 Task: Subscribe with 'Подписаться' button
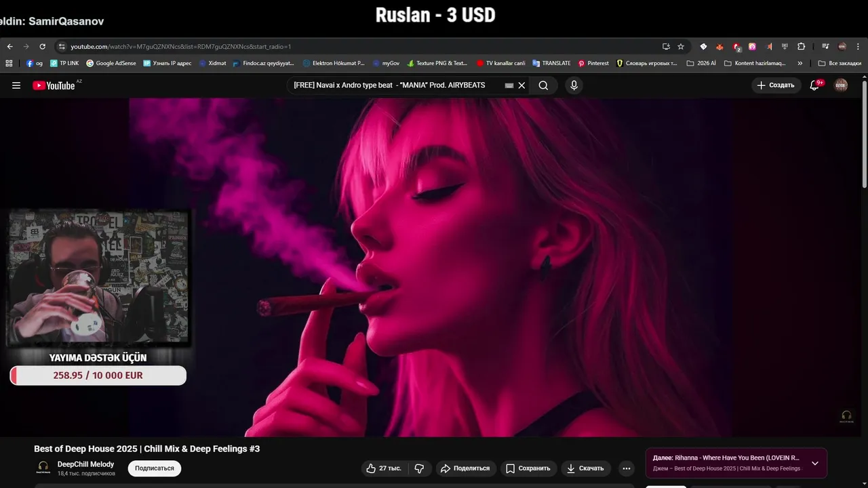(155, 468)
